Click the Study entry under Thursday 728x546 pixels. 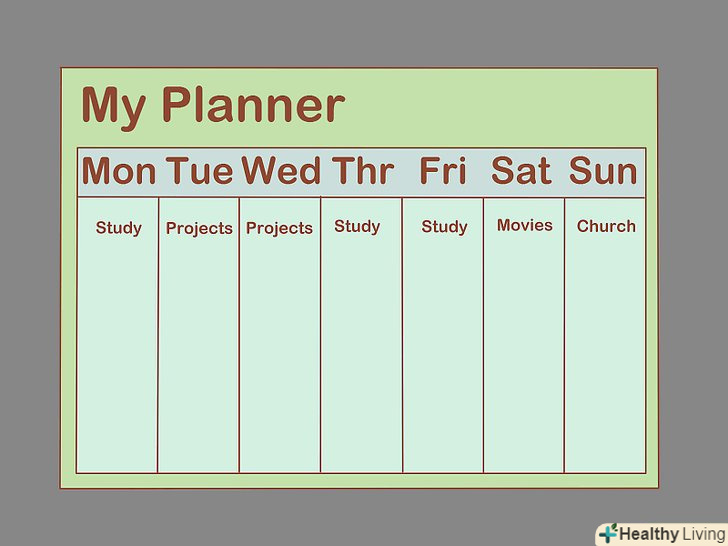point(357,226)
